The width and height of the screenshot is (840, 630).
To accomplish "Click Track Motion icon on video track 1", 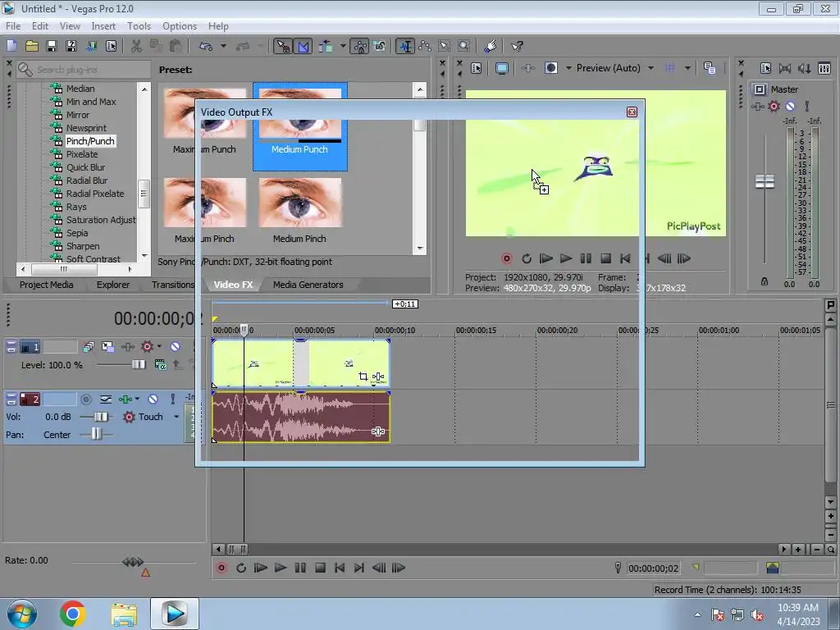I will pos(107,347).
